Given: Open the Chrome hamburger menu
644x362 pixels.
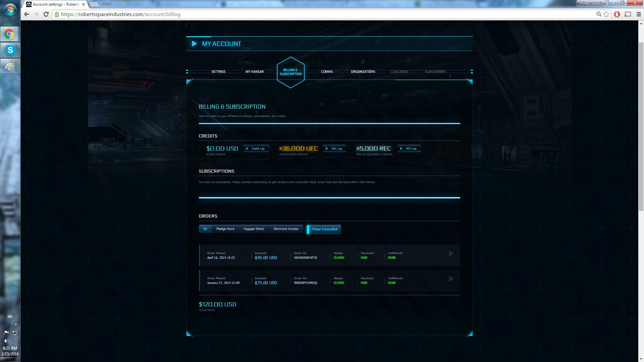Looking at the screenshot, I should 639,14.
